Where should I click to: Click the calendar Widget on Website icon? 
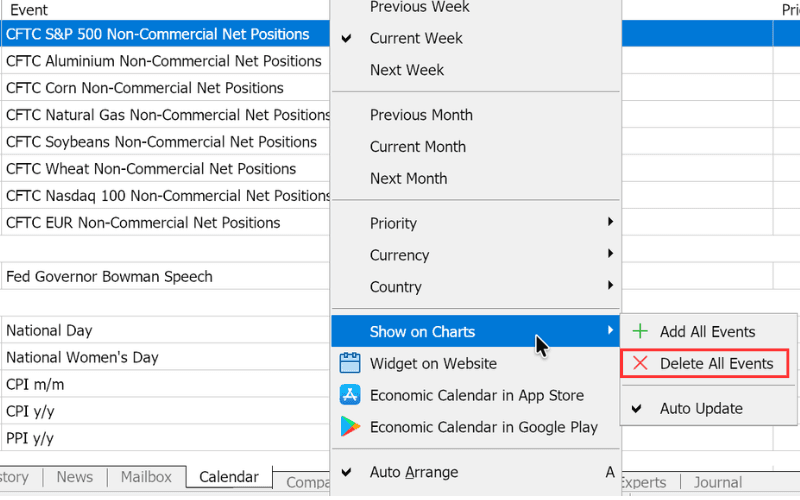click(x=349, y=363)
